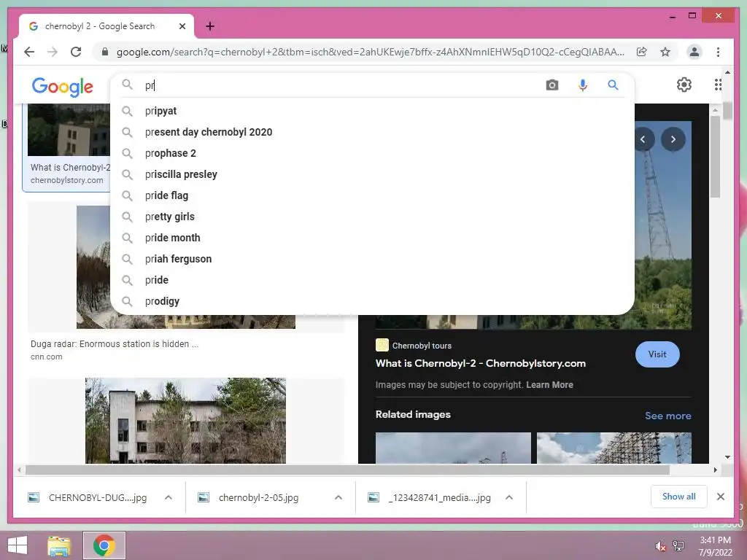Viewport: 747px width, 560px height.
Task: Expand options for CHERNOBYL-DUG...jpg download
Action: [169, 497]
